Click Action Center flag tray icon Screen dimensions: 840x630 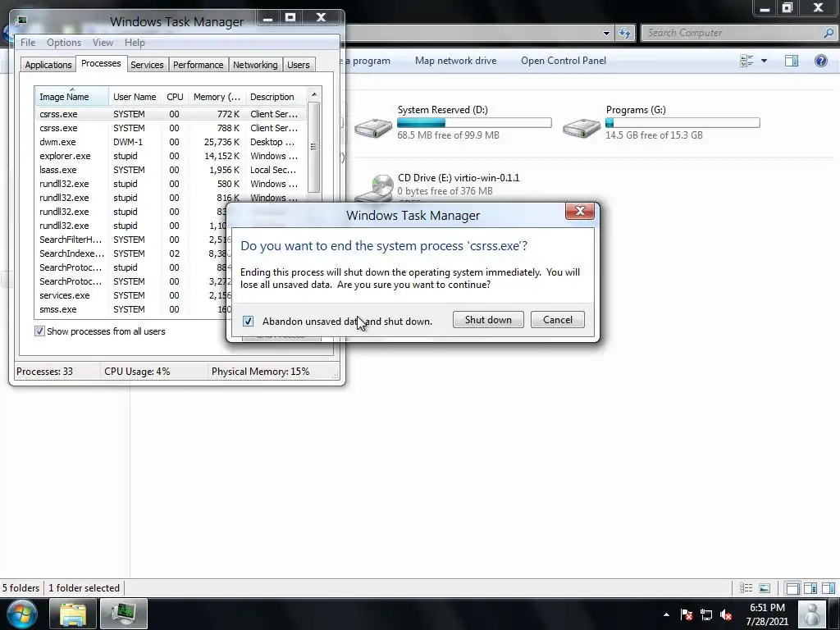[687, 614]
